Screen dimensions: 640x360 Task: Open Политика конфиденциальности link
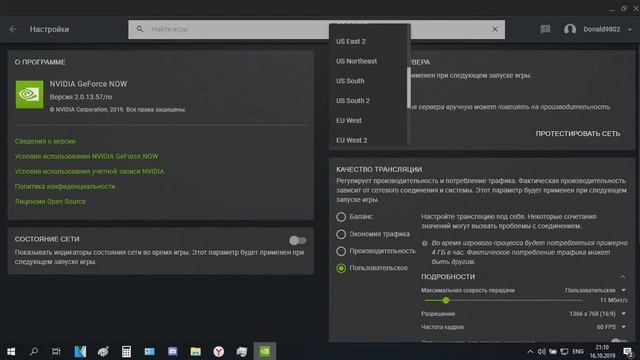point(65,187)
